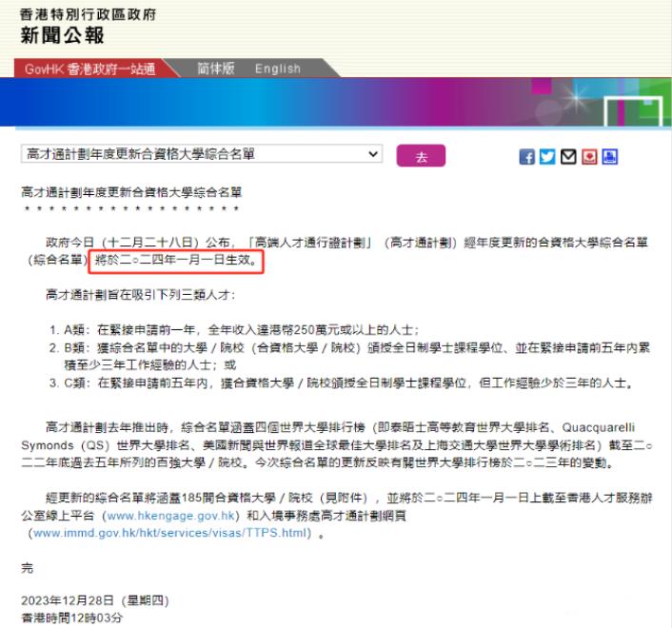Expand the press release dropdown arrow

point(373,154)
